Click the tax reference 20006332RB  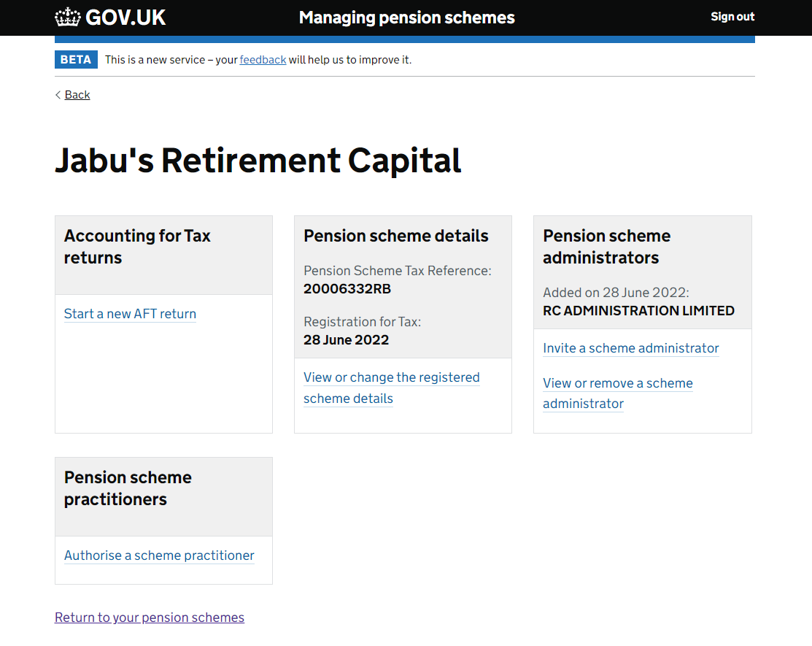(x=347, y=289)
